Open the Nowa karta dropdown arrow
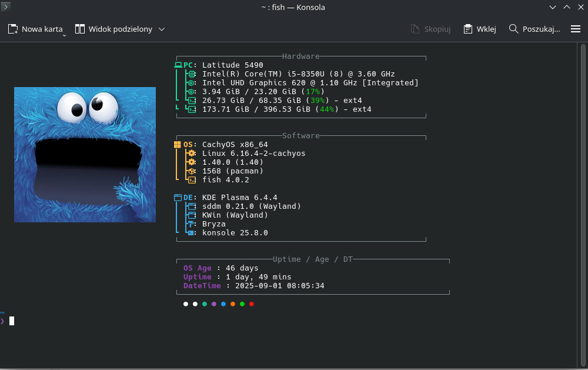 coord(65,35)
